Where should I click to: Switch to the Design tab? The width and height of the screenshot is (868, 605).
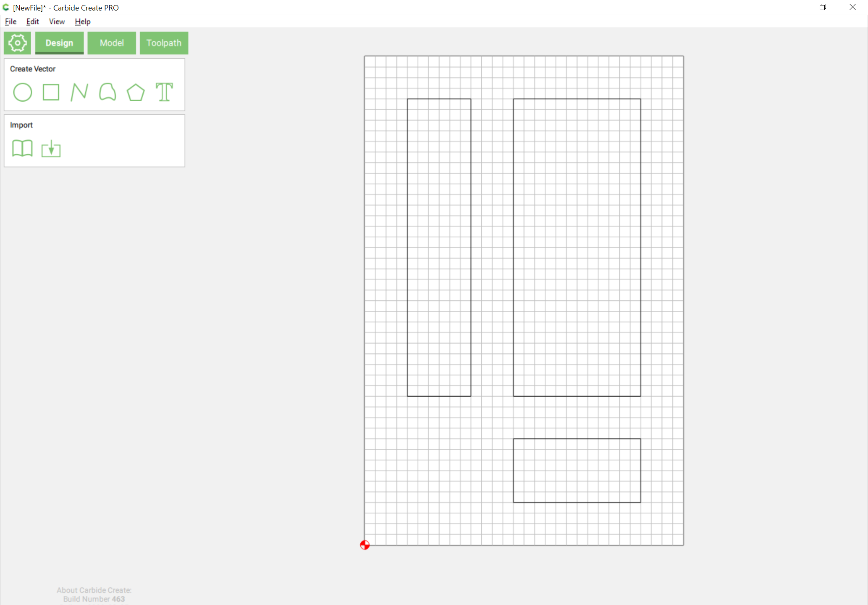[x=59, y=43]
